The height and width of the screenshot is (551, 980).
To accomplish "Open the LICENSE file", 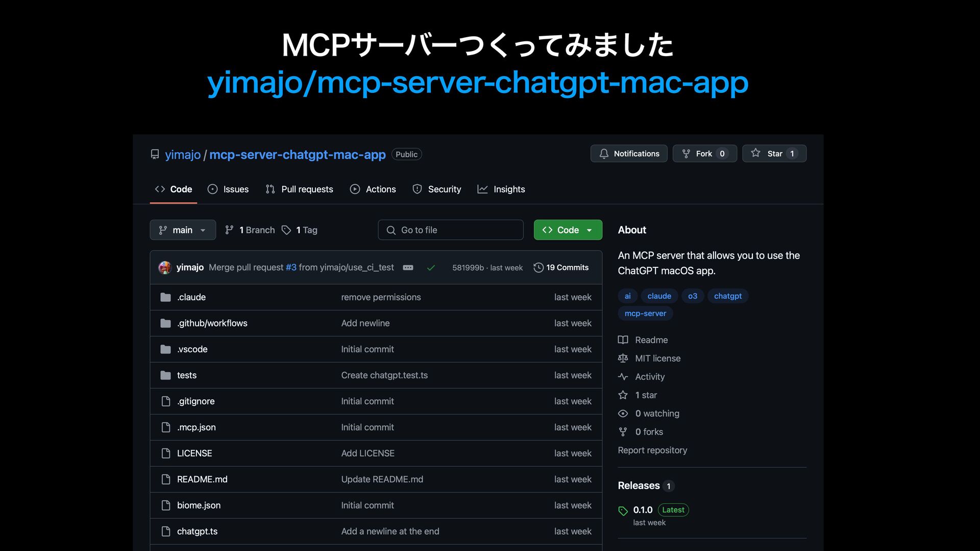I will pyautogui.click(x=194, y=453).
